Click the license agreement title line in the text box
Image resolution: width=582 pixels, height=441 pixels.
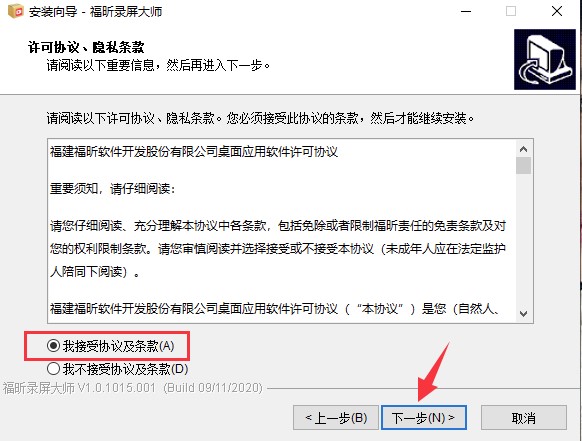pyautogui.click(x=194, y=152)
